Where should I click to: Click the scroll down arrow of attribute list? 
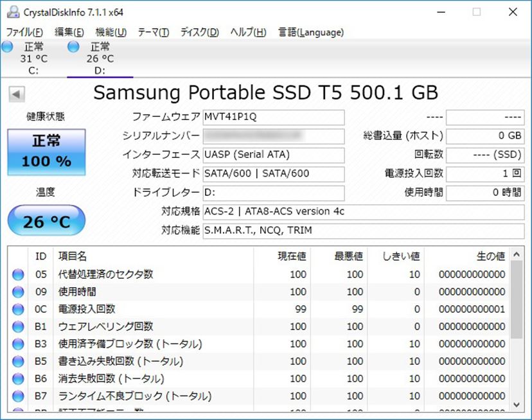[x=517, y=405]
